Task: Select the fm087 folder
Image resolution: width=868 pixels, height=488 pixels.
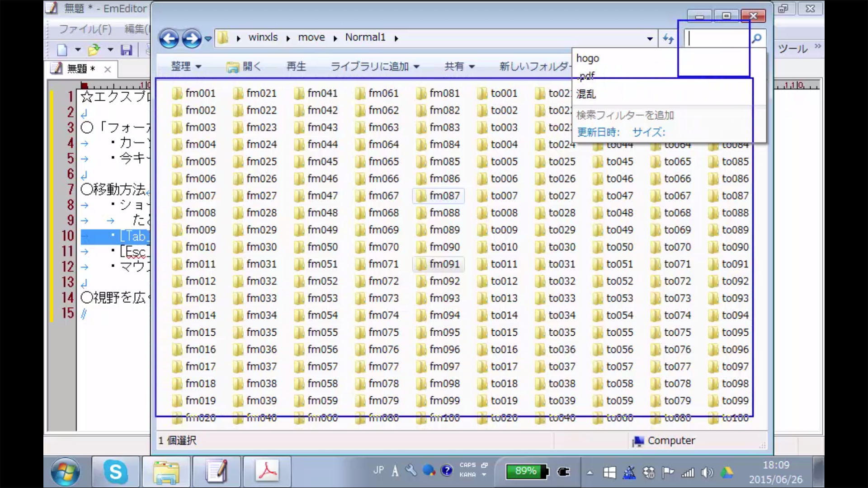Action: click(439, 196)
